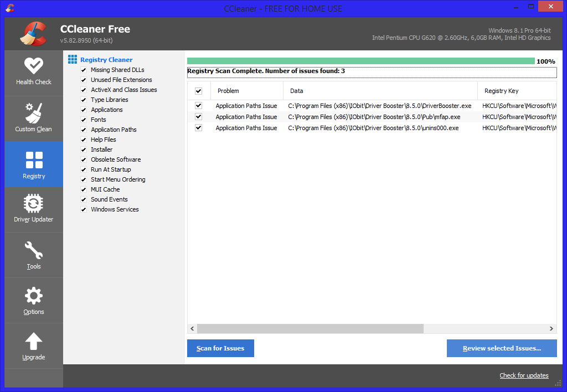The height and width of the screenshot is (392, 567).
Task: Toggle Obsolete Software checkbox
Action: pyautogui.click(x=84, y=159)
